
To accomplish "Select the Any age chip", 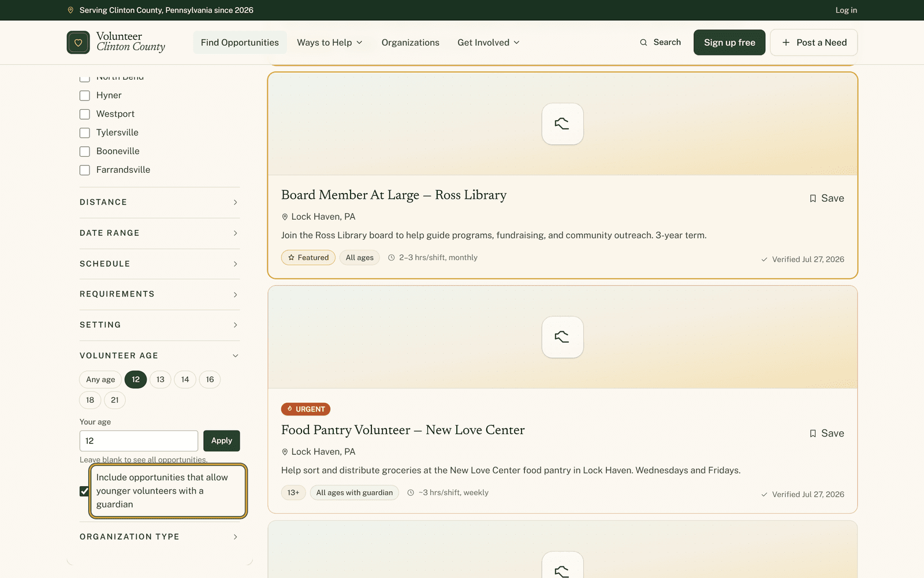I will (100, 380).
